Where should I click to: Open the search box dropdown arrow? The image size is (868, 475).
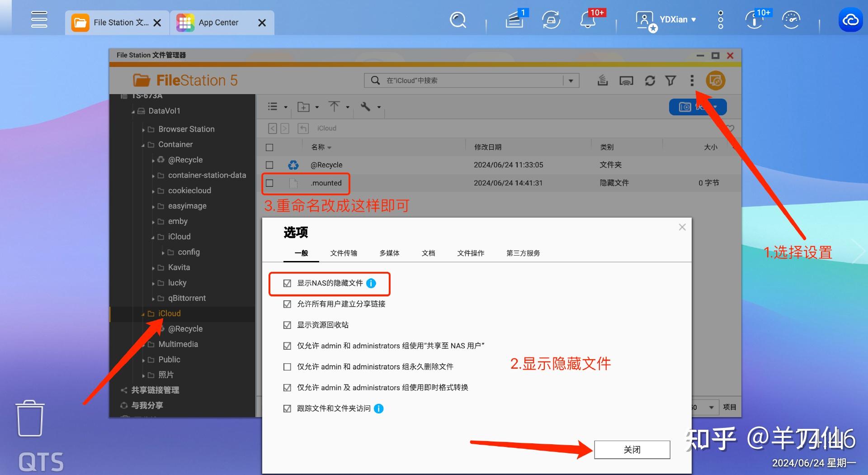pyautogui.click(x=571, y=81)
